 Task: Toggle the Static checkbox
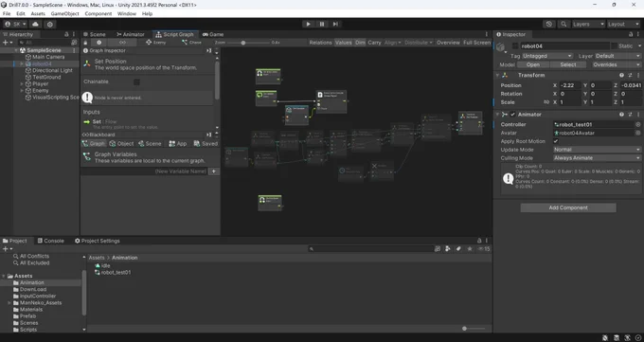pos(614,46)
